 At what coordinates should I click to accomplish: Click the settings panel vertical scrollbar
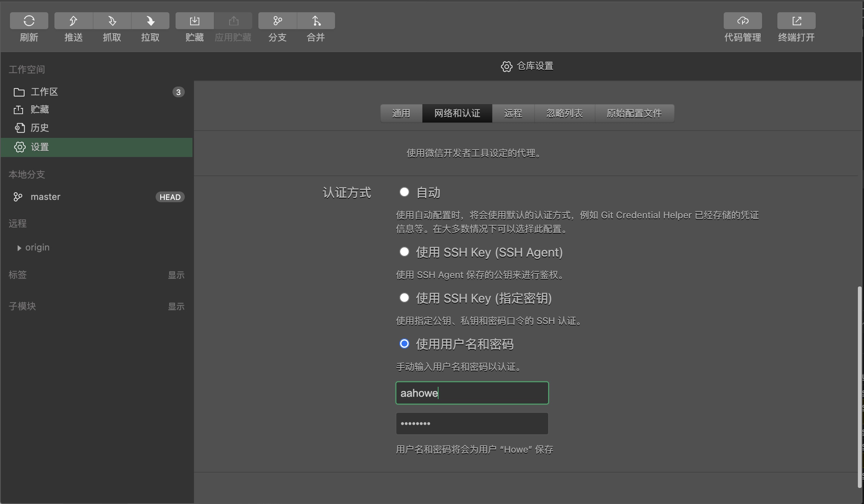(859, 387)
